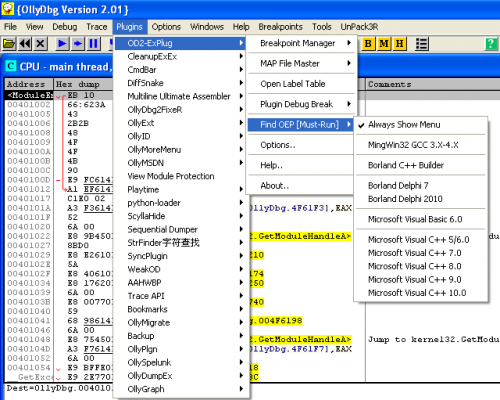Toggle the Always Show Menu check item
The image size is (500, 400).
coord(421,125)
